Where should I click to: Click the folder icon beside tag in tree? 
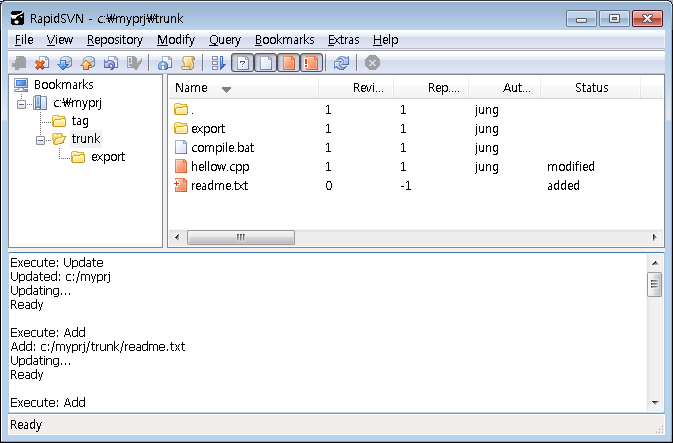pos(59,121)
